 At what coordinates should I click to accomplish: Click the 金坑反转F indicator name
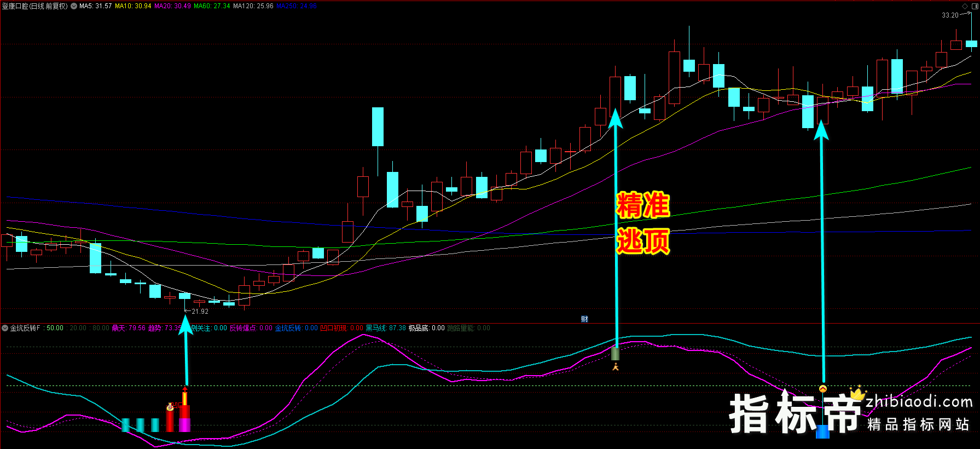pyautogui.click(x=25, y=328)
